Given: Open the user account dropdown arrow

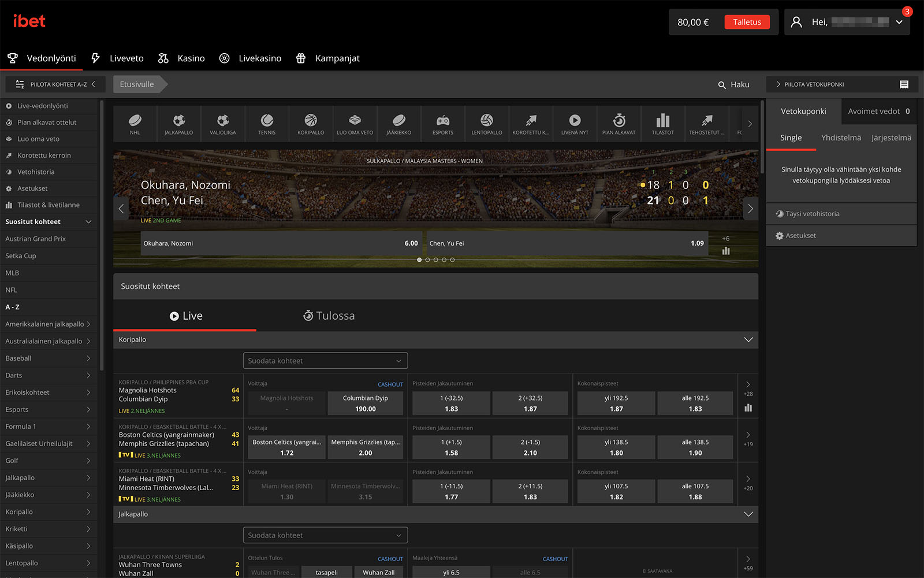Looking at the screenshot, I should [899, 22].
